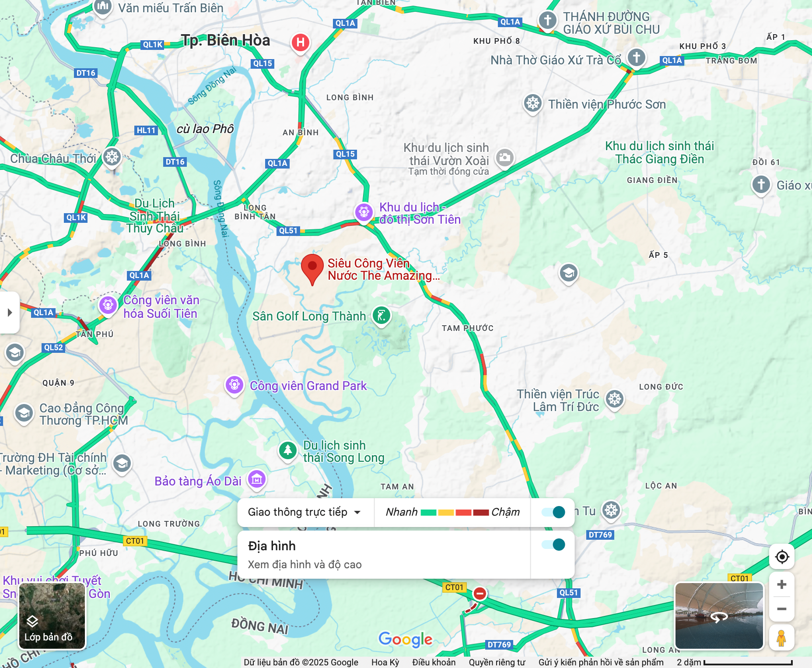Open the Street View photo thumbnail

coord(719,616)
